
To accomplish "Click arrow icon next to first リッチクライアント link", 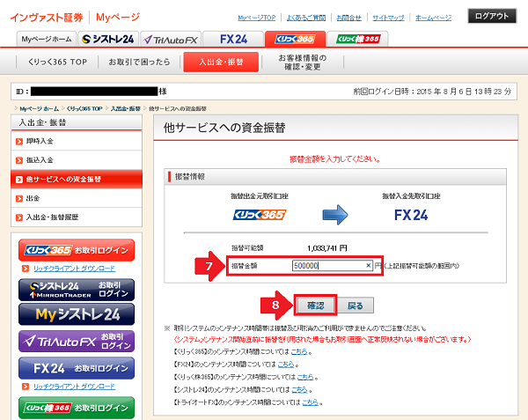I will pos(26,269).
